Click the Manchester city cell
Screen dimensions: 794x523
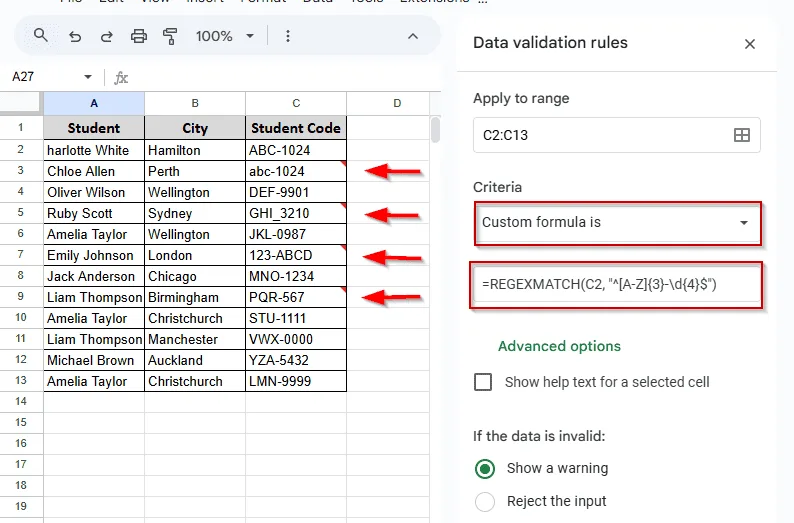(x=195, y=339)
